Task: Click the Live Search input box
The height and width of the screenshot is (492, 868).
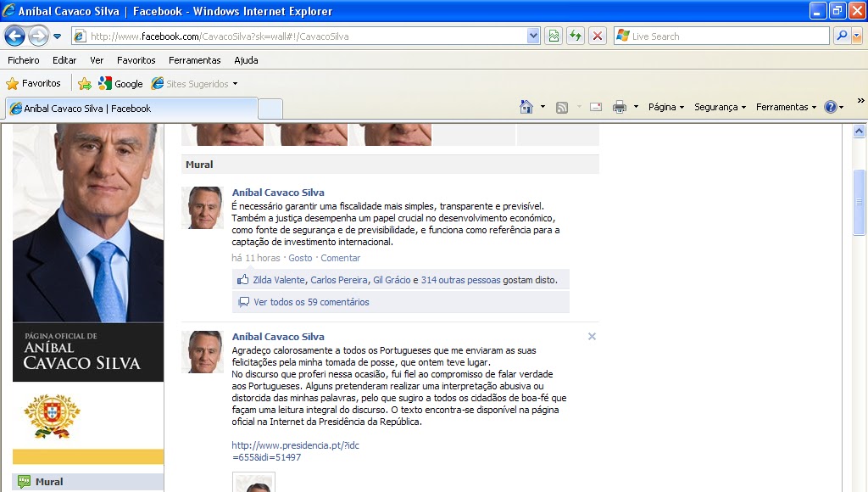Action: (x=721, y=36)
